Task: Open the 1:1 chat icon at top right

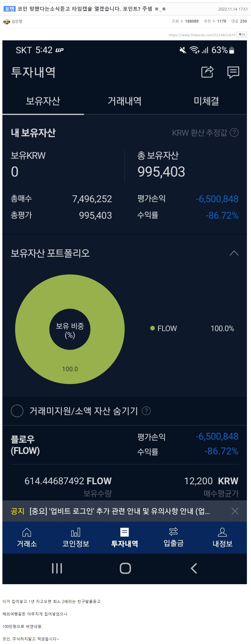Action: (x=233, y=73)
